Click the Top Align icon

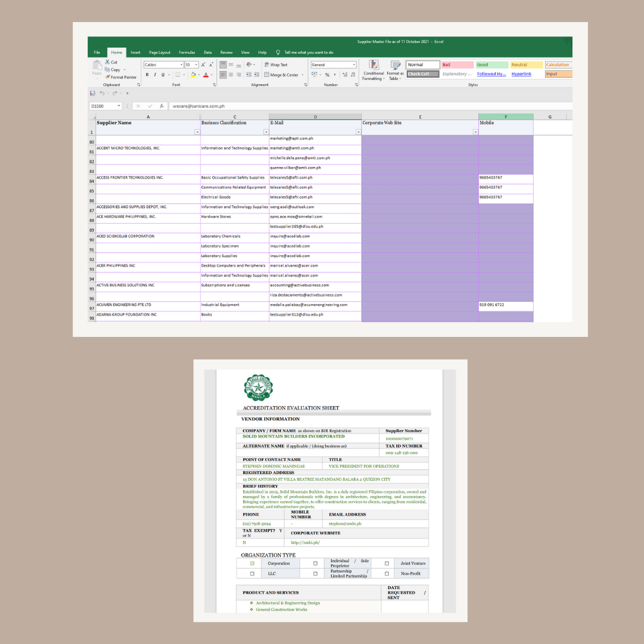pos(223,64)
